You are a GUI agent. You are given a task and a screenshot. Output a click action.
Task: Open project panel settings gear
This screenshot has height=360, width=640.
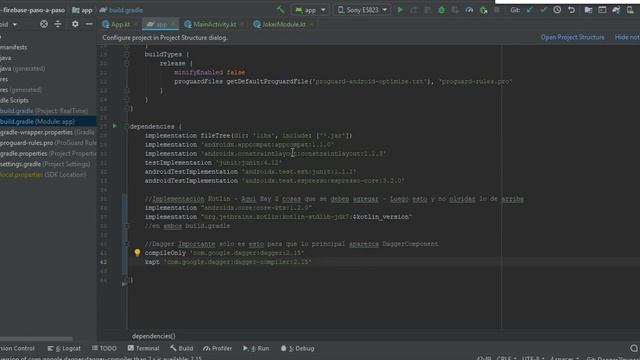(75, 24)
